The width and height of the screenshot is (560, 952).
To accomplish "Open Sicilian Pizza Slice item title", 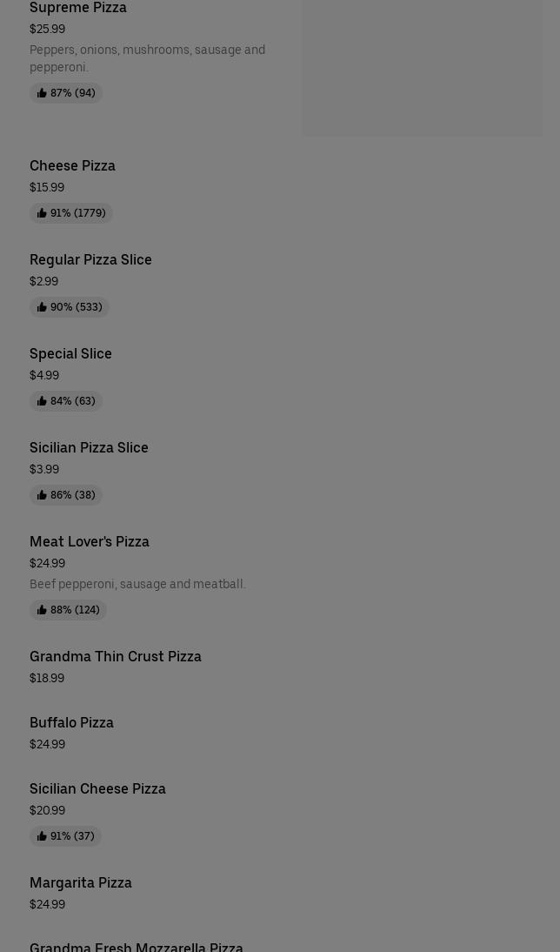I will coord(89,447).
